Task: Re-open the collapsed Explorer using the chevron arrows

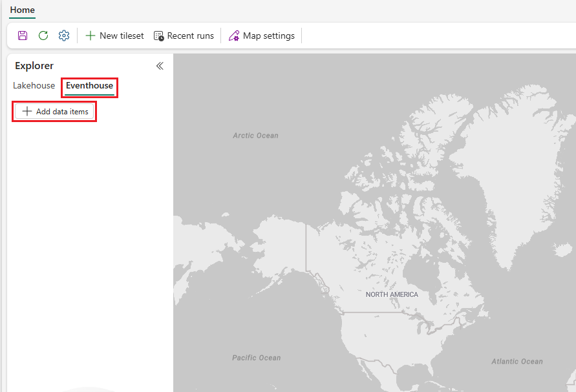Action: (160, 65)
